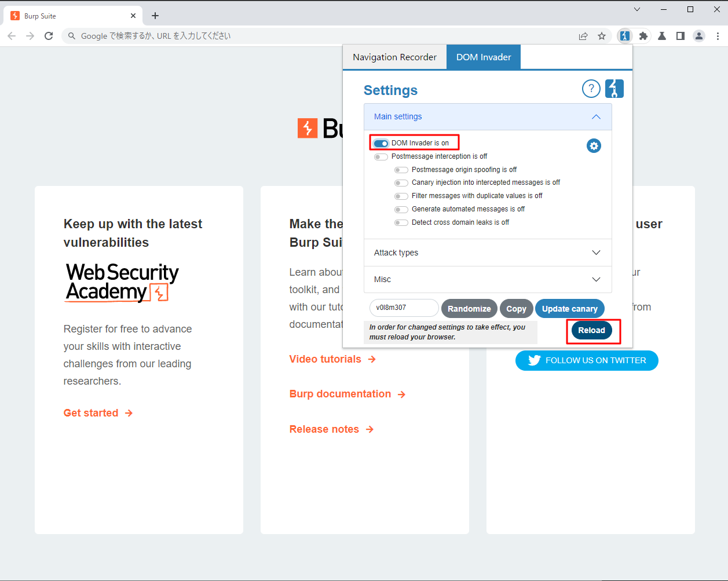The height and width of the screenshot is (581, 728).
Task: Toggle Postmessage origin spoofing
Action: (x=401, y=170)
